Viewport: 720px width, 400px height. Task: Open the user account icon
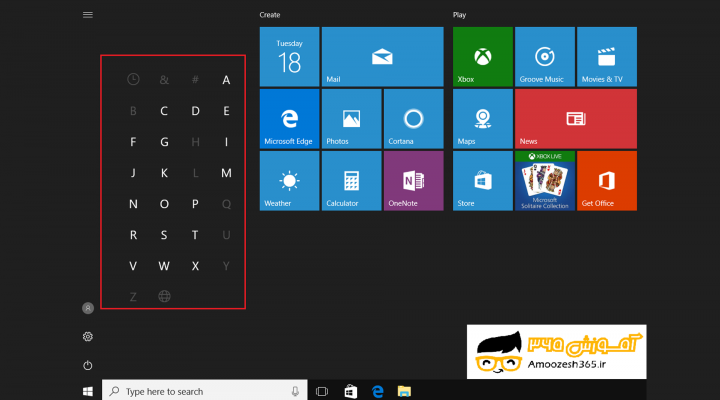click(88, 308)
